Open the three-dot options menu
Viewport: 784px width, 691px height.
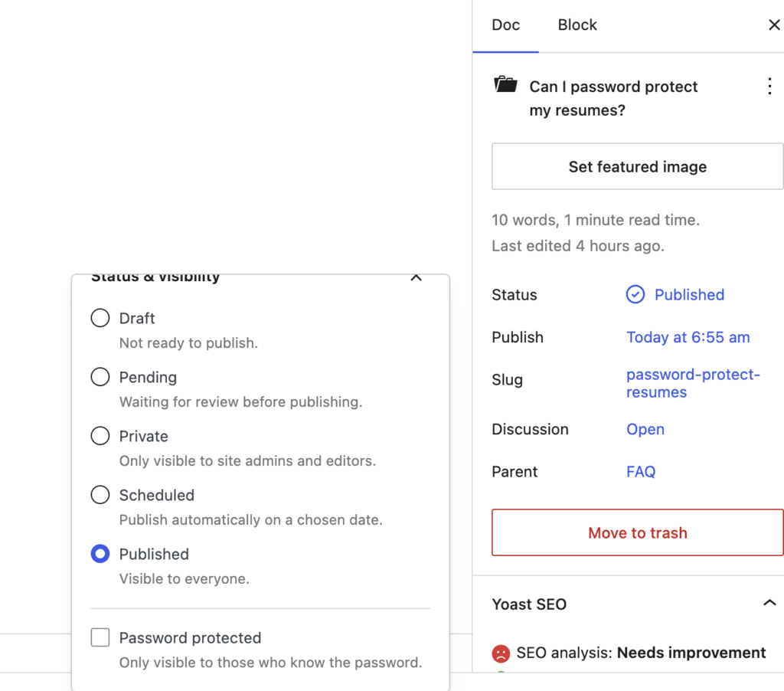click(769, 86)
